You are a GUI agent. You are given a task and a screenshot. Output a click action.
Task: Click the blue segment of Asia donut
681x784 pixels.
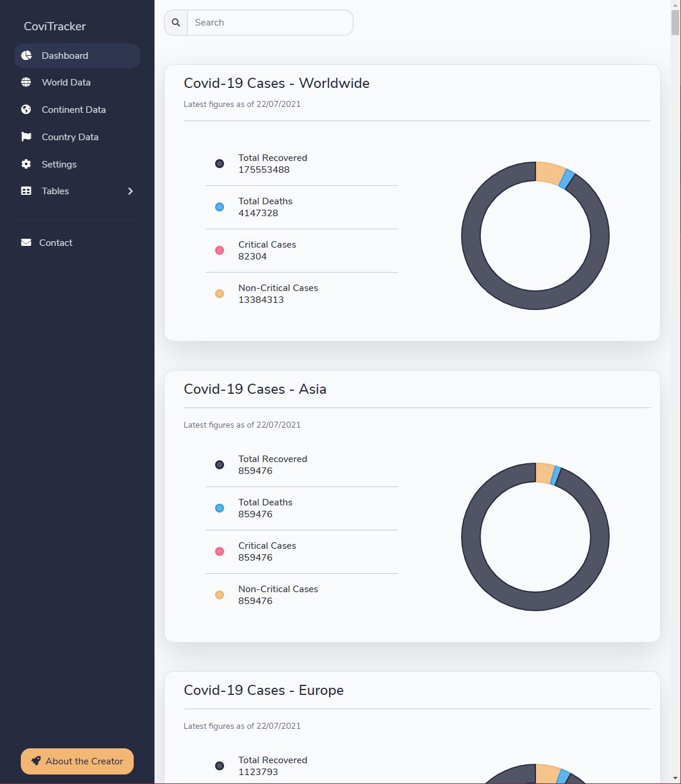tap(556, 475)
